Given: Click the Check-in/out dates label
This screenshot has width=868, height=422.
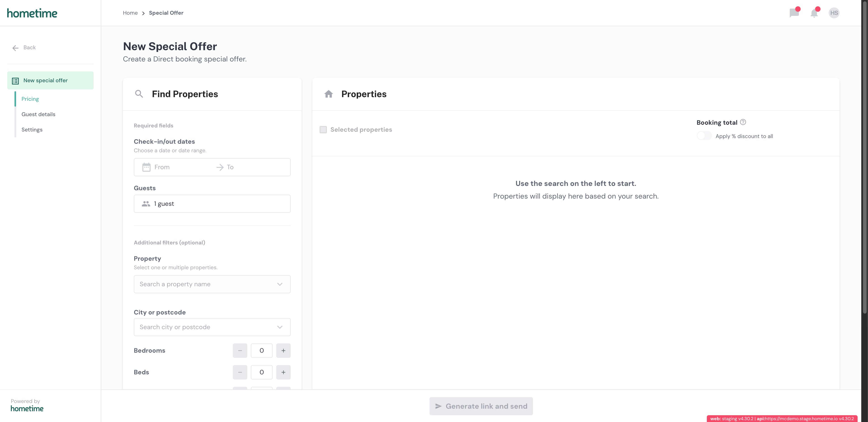Looking at the screenshot, I should (x=164, y=142).
